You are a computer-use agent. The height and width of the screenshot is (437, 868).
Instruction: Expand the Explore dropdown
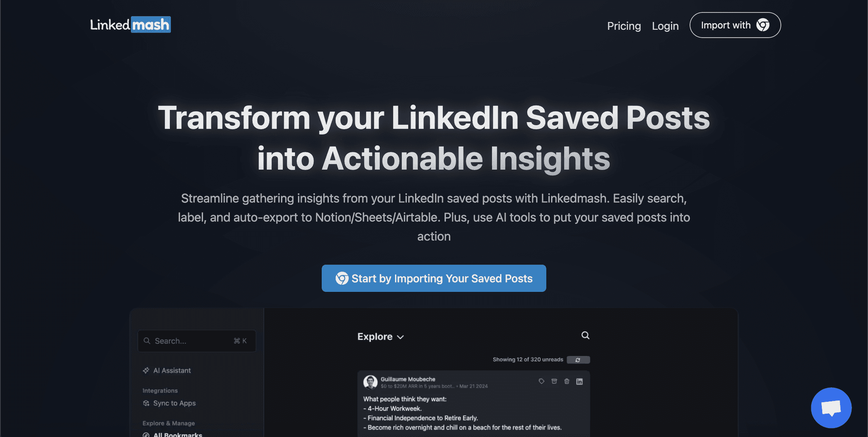(x=380, y=336)
